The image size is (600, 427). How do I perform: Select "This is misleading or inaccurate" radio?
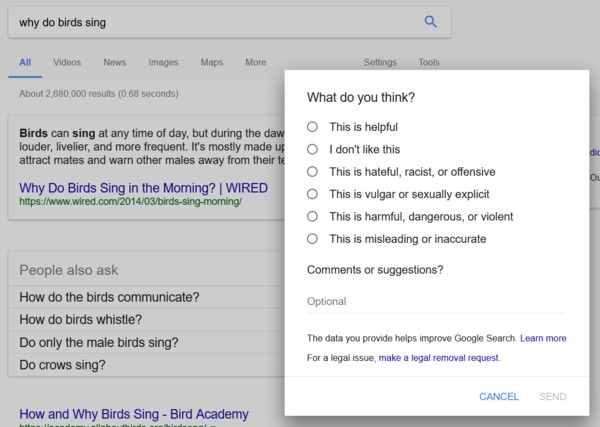(x=312, y=239)
